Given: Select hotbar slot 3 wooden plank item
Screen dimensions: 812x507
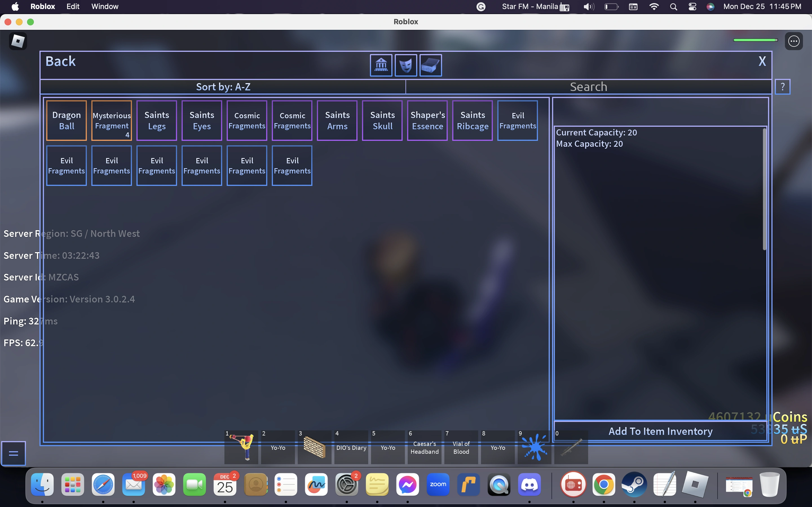Looking at the screenshot, I should point(314,447).
